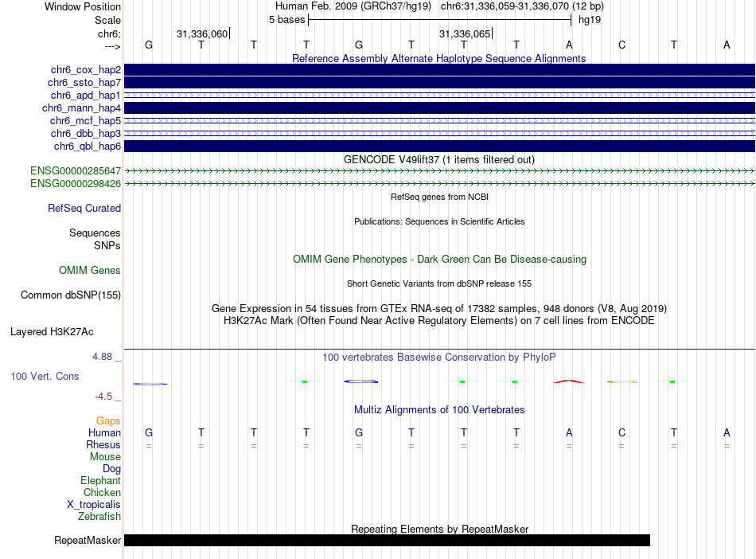Select the OMIM Genes track label

(x=90, y=271)
